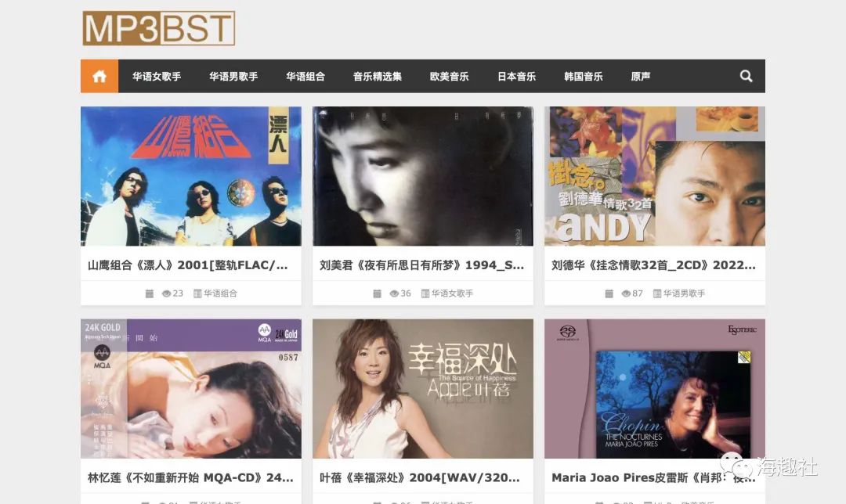Click the orange home icon
The image size is (846, 504).
click(99, 76)
